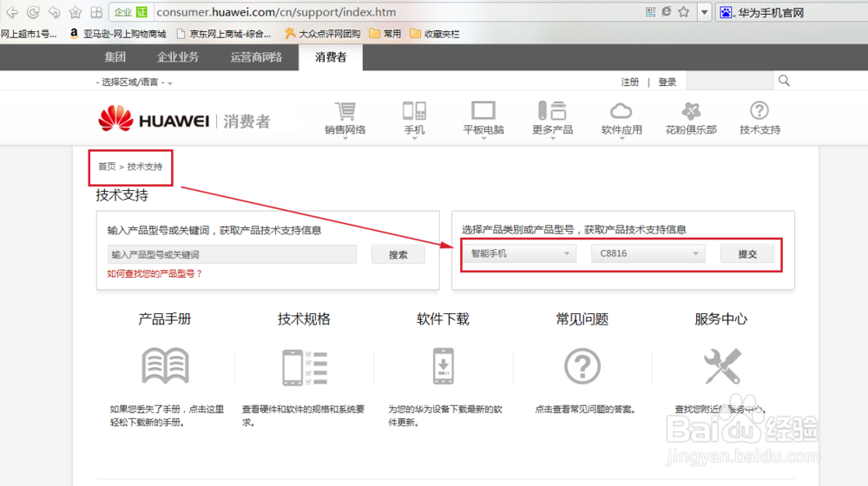Switch to 企业业务 tab
Image resolution: width=868 pixels, height=486 pixels.
tap(178, 57)
